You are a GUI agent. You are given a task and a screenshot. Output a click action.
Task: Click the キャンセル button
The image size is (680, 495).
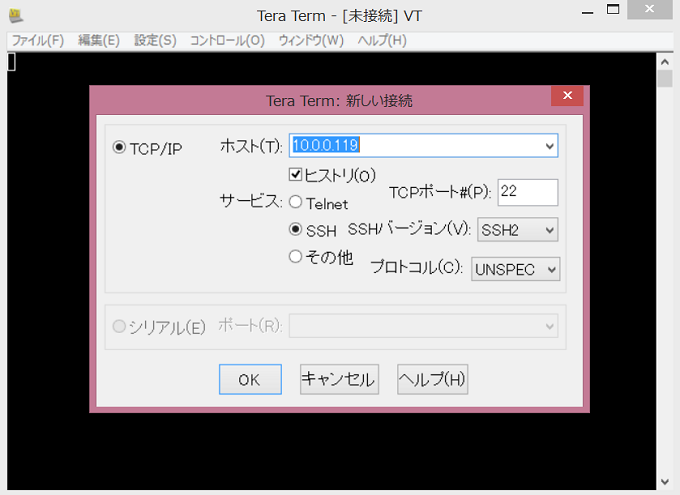point(339,380)
